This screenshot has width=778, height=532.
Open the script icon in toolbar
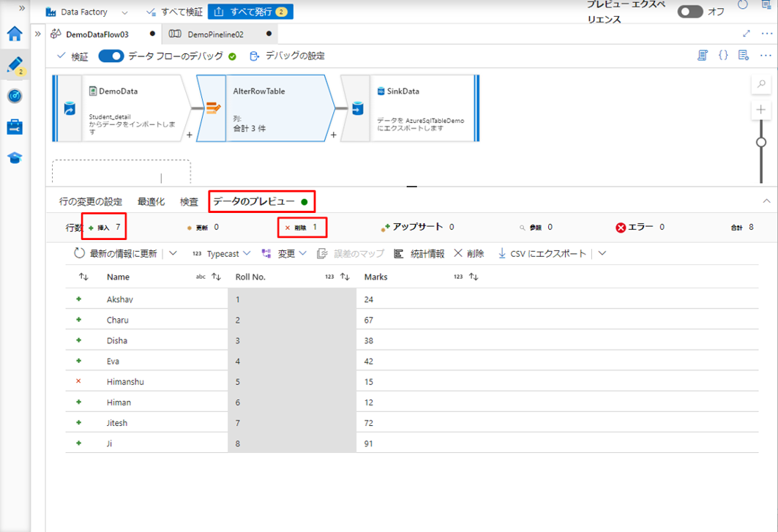703,55
